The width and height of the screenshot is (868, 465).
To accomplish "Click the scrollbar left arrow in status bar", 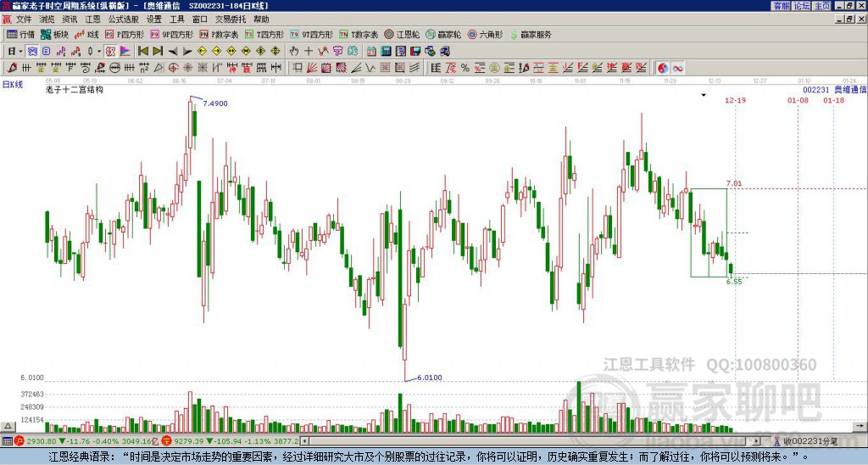I will [x=304, y=441].
